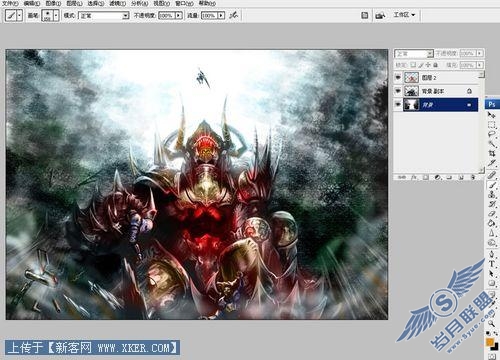This screenshot has width=500, height=360.
Task: Select the Dodge tool
Action: (492, 243)
